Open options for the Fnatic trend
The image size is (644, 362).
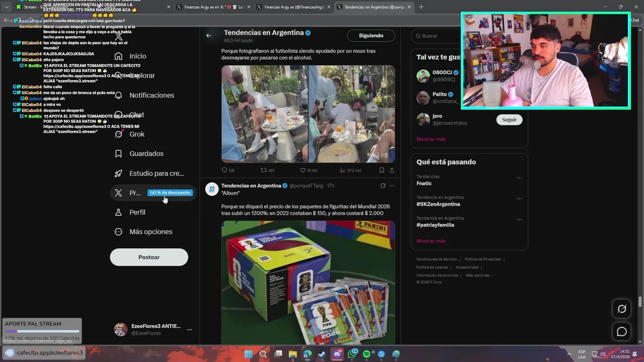(519, 178)
